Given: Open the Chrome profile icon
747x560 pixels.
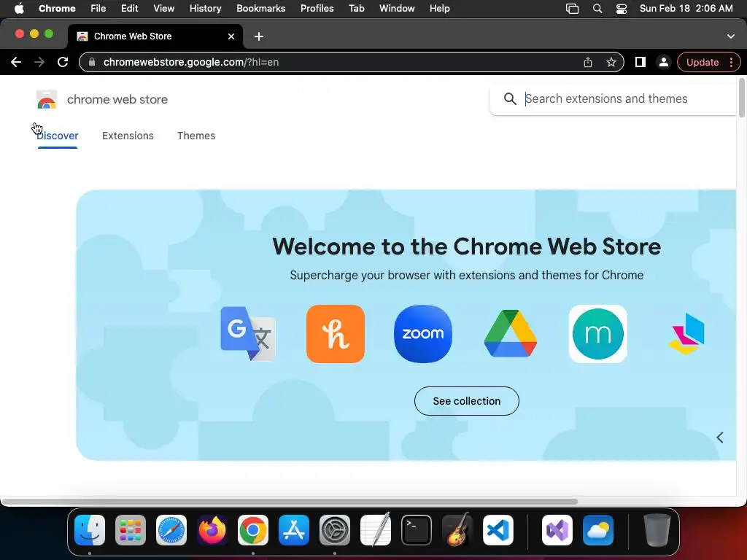Looking at the screenshot, I should [x=663, y=62].
